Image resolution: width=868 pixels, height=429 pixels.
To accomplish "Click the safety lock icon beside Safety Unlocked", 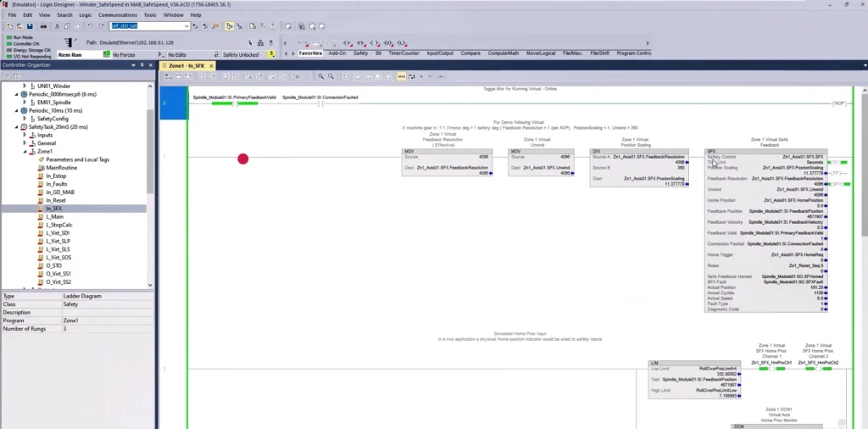I will click(271, 54).
